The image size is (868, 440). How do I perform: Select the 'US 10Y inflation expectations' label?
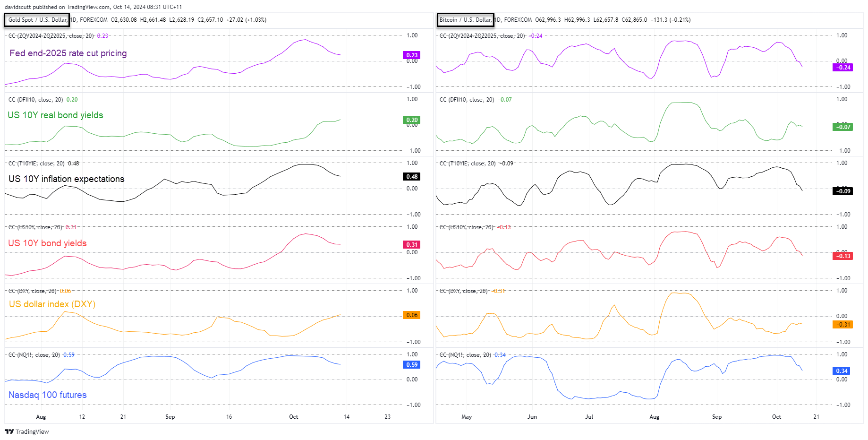click(67, 179)
